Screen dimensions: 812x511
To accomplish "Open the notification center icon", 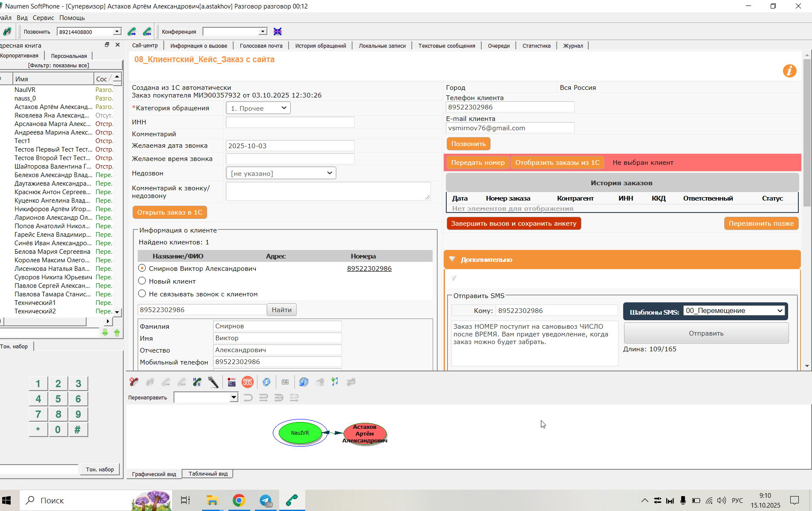I will (795, 500).
